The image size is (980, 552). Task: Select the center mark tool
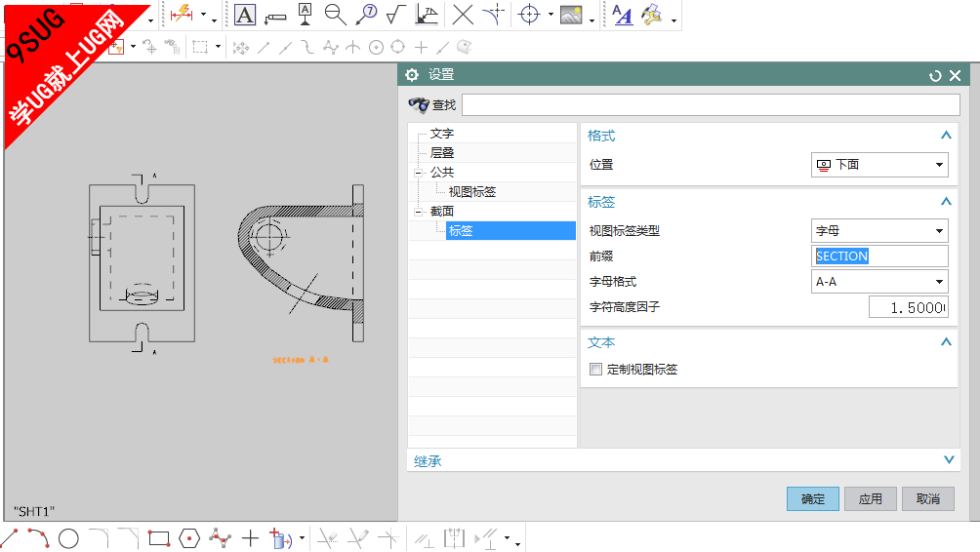pyautogui.click(x=529, y=15)
